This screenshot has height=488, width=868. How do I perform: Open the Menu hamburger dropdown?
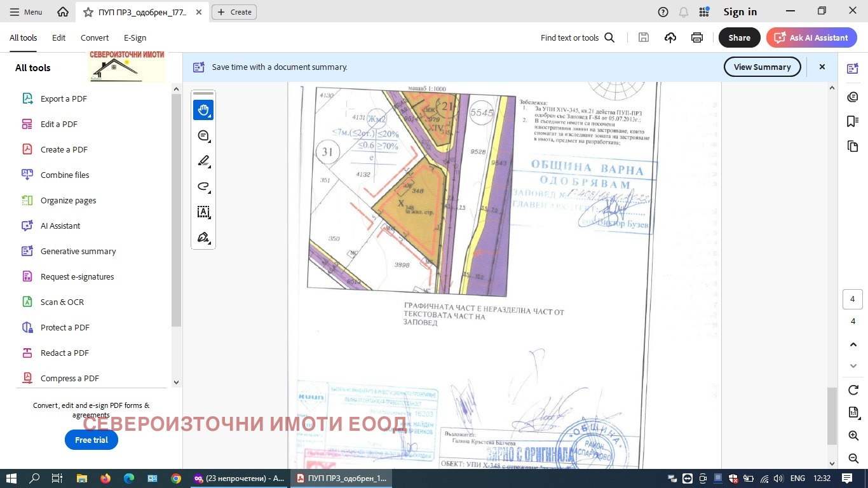click(x=26, y=12)
